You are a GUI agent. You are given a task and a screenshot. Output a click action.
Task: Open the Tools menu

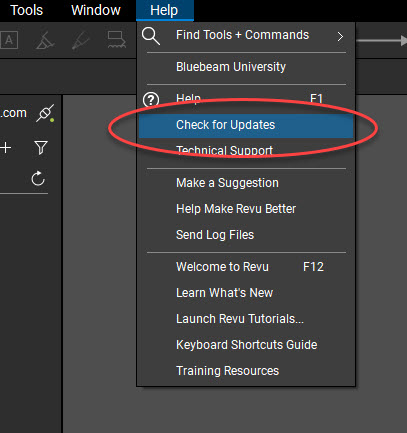[x=27, y=10]
